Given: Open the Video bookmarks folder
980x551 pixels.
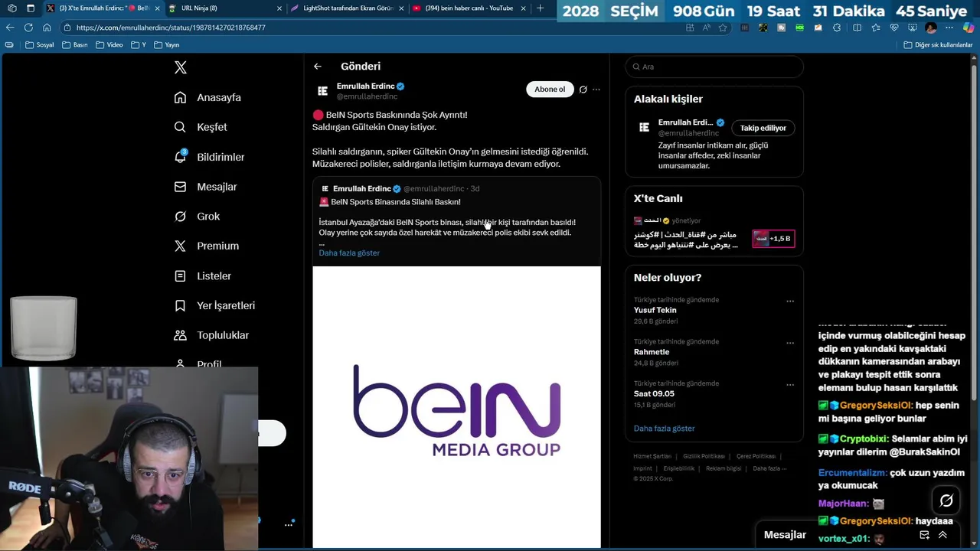Looking at the screenshot, I should pyautogui.click(x=109, y=45).
